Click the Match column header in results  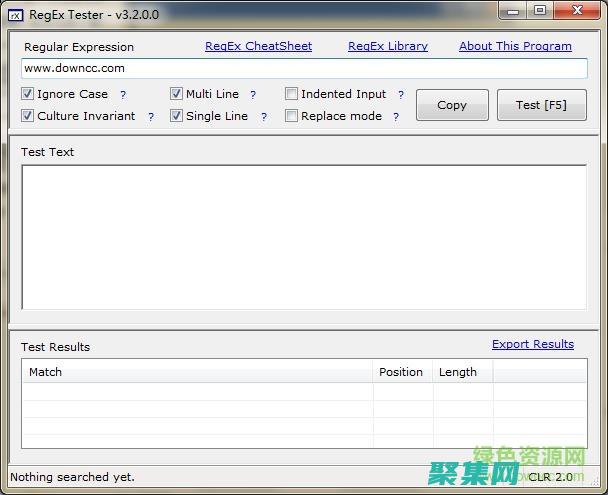[197, 372]
